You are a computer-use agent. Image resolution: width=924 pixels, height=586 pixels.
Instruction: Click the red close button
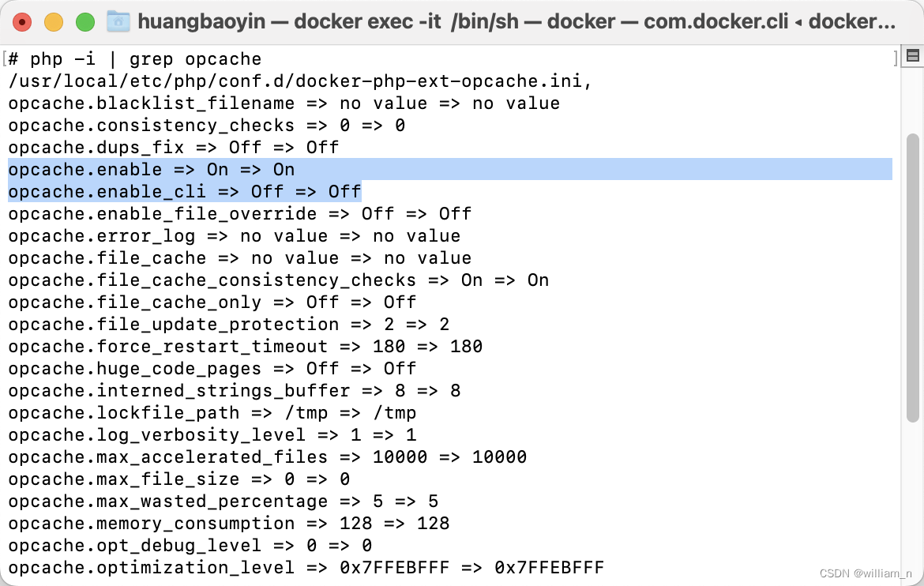(x=23, y=22)
